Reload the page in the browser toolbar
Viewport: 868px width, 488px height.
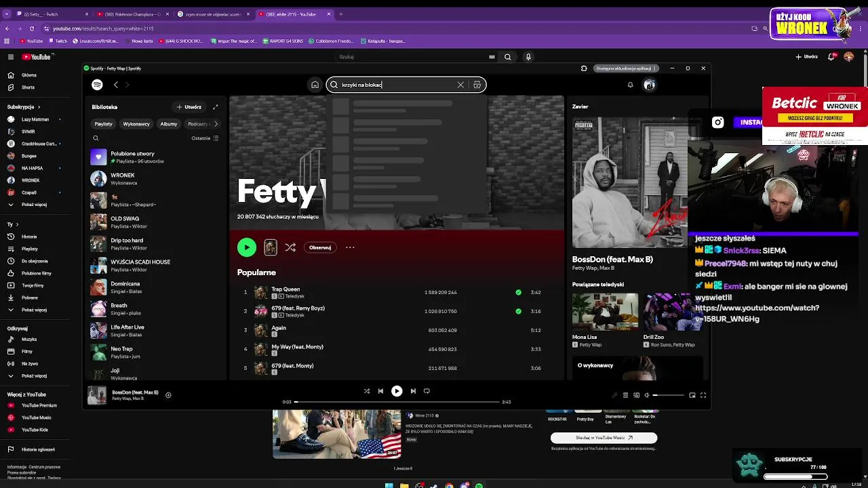click(x=31, y=28)
